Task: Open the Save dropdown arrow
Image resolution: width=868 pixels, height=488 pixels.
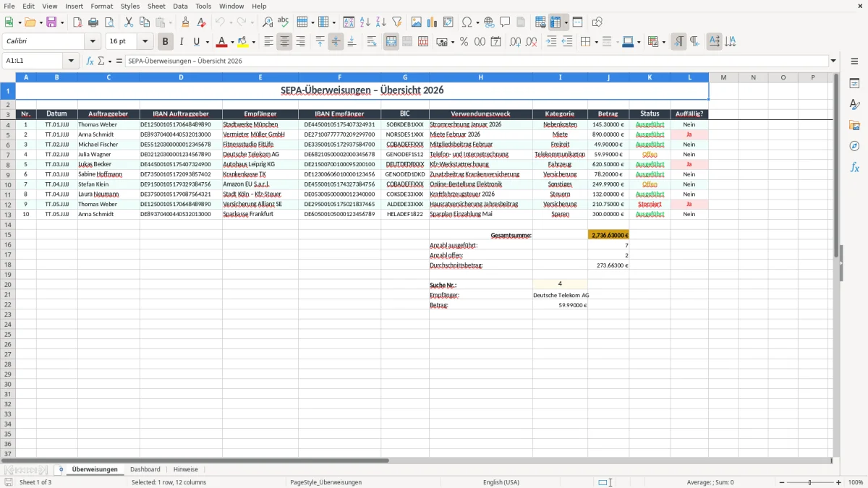Action: point(62,22)
